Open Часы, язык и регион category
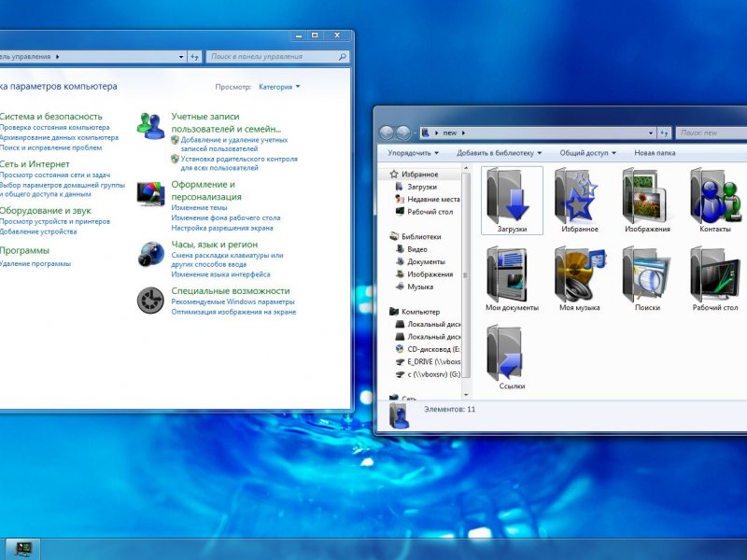 [x=215, y=245]
